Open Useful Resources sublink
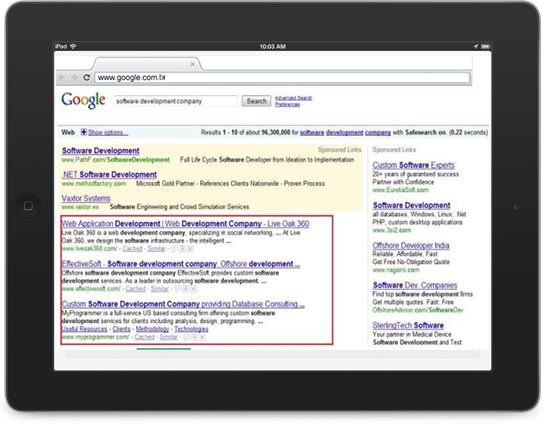 pyautogui.click(x=84, y=329)
